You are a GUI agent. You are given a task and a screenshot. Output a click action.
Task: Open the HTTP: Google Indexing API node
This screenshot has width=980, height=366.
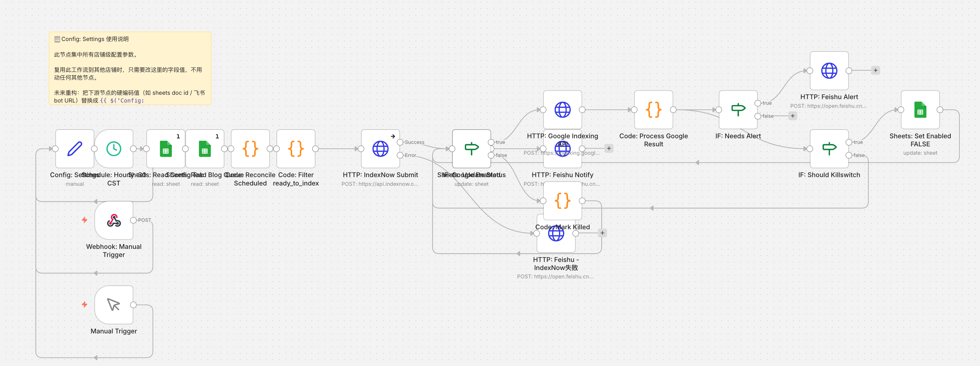[562, 110]
